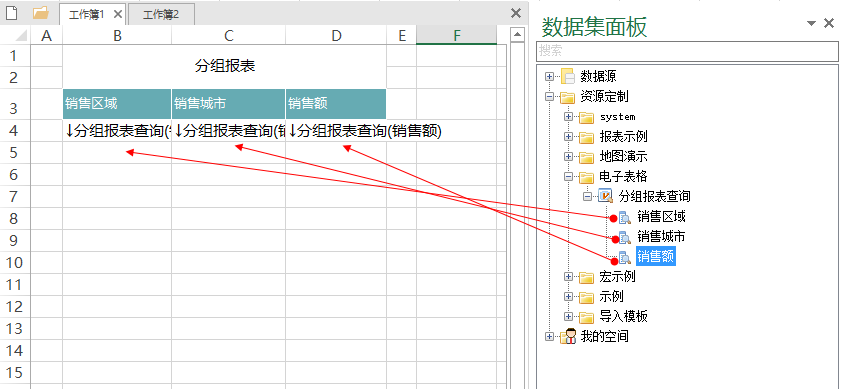Expand the 宏示例 folder
Screen dimensions: 842x389
click(x=568, y=277)
